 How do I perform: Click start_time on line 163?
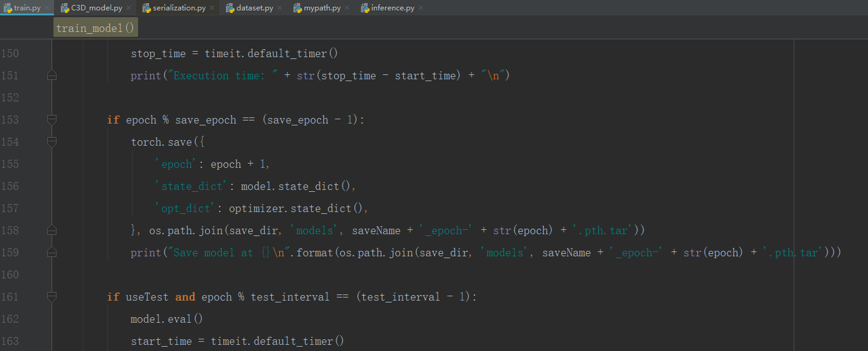(x=161, y=341)
